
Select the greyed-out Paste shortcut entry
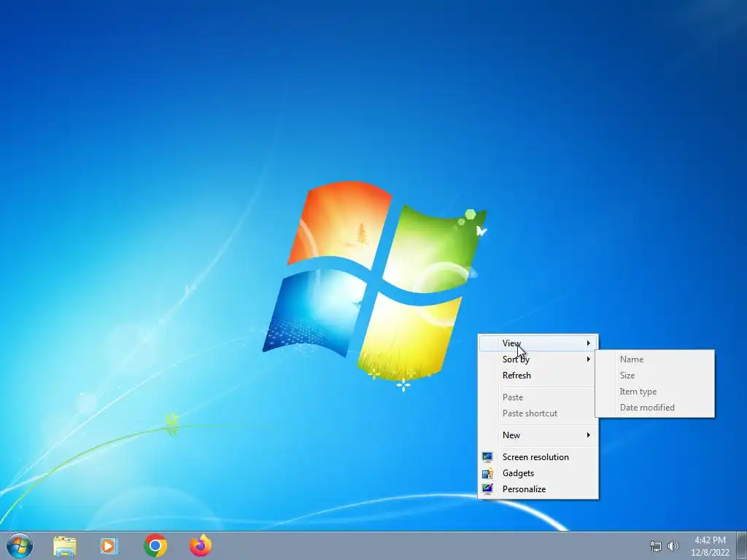[x=538, y=413]
